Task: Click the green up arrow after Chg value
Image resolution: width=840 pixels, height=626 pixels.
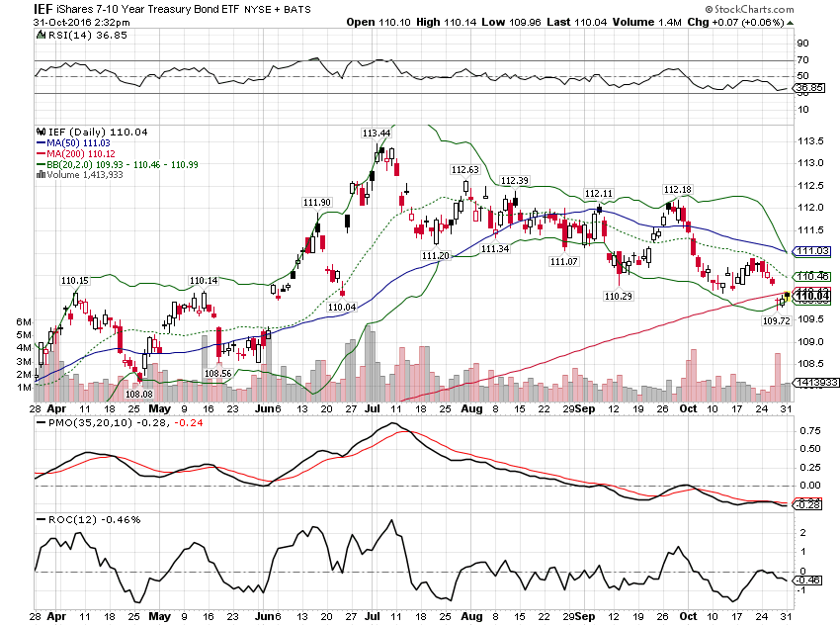Action: 791,23
